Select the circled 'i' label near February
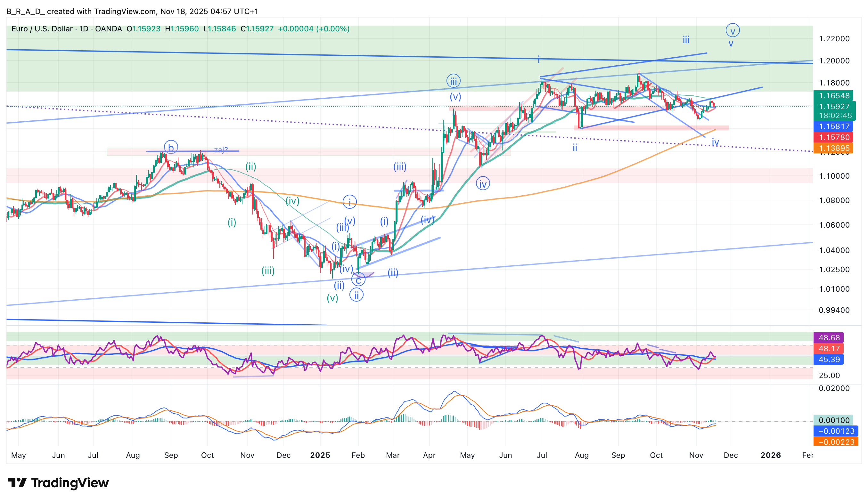This screenshot has height=502, width=868. pyautogui.click(x=350, y=202)
